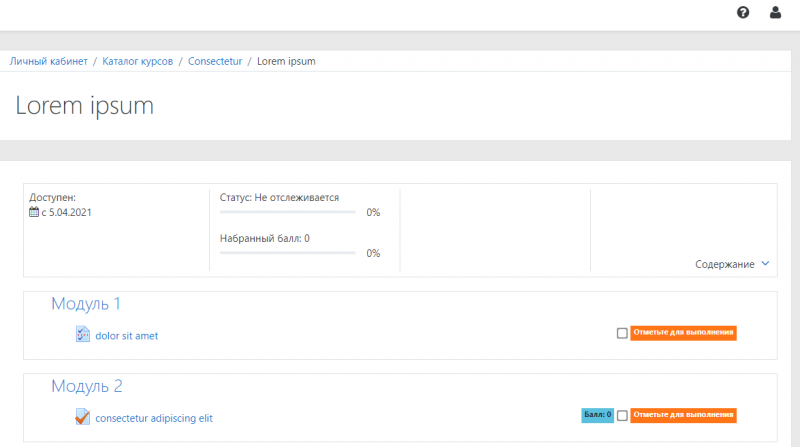Click the Балл: 0 badge
Image resolution: width=800 pixels, height=447 pixels.
point(597,415)
